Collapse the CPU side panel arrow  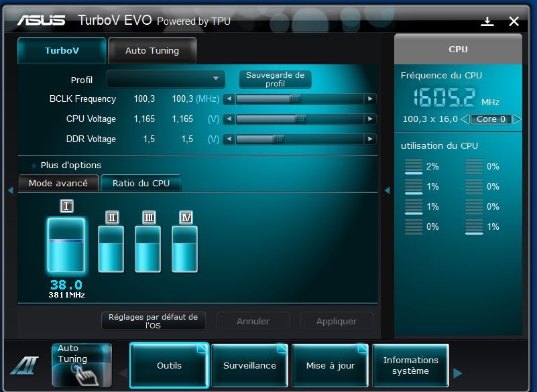point(387,190)
